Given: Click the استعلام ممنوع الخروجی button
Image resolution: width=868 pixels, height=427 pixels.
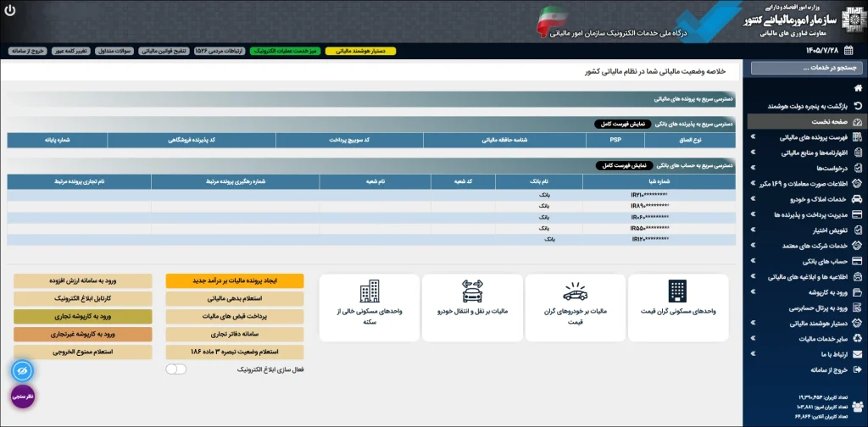Looking at the screenshot, I should tap(82, 352).
